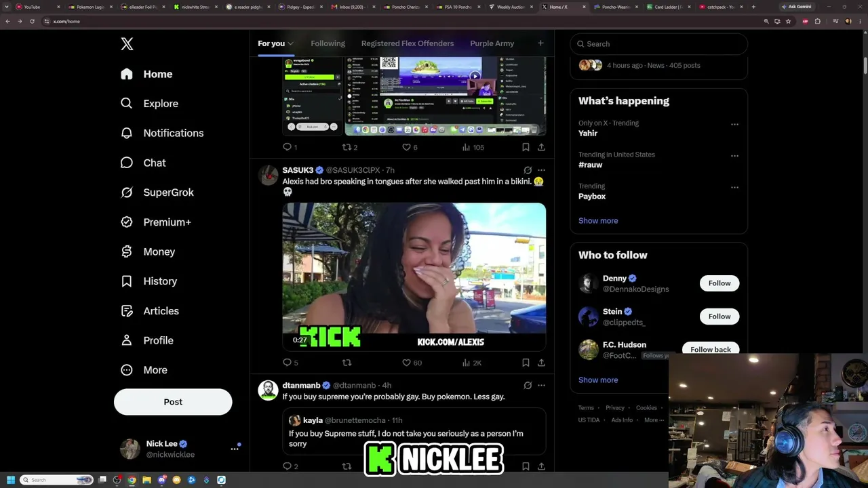The image size is (868, 488).
Task: Open the Windows Start menu
Action: (x=11, y=480)
